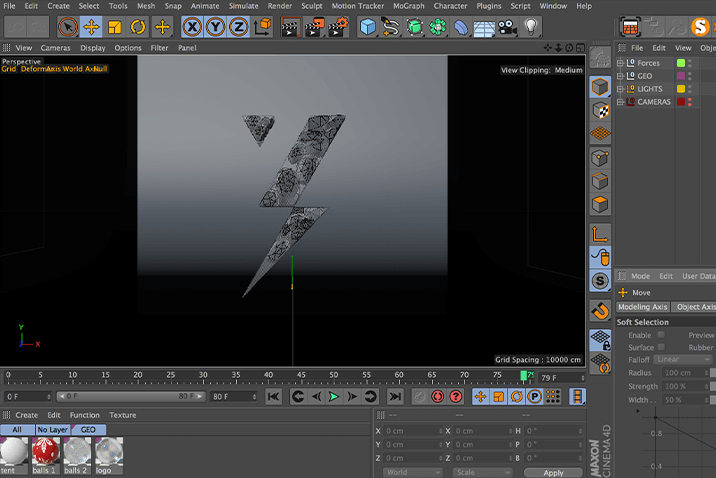Render the active view
Screen dimensions: 716x478
(x=290, y=27)
